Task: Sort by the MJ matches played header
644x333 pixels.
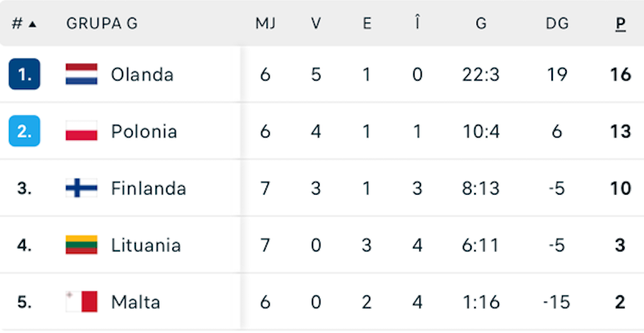Action: coord(266,23)
